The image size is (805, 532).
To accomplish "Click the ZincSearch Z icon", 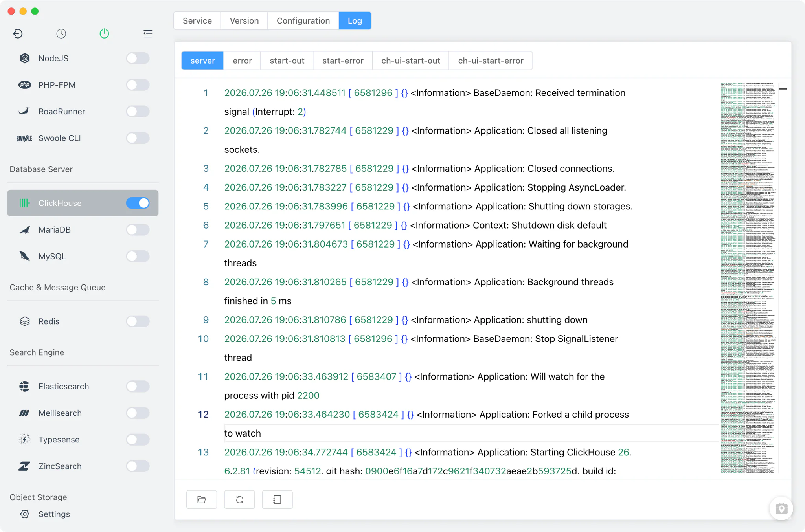I will point(24,466).
